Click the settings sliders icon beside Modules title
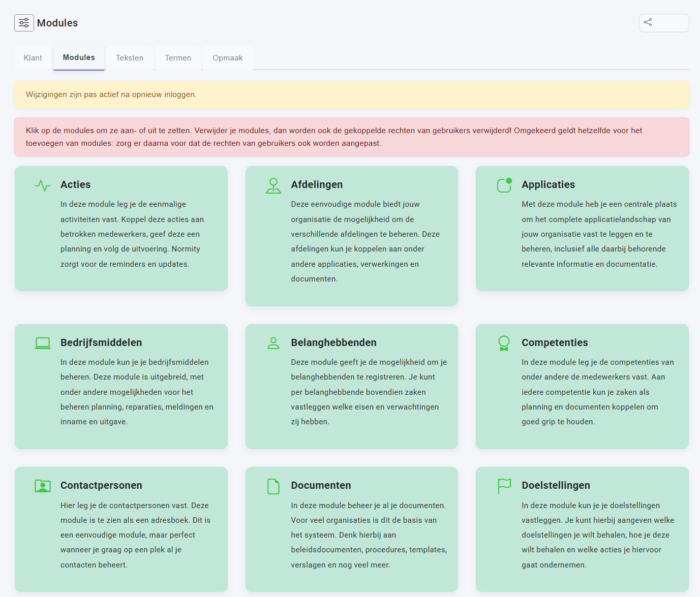Image resolution: width=700 pixels, height=597 pixels. (24, 23)
